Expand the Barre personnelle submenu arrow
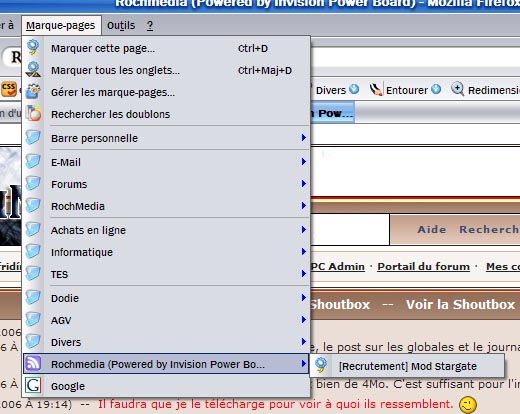Image resolution: width=520 pixels, height=414 pixels. coord(304,137)
